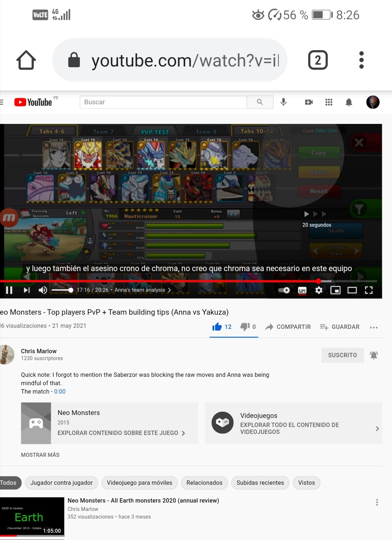Screen dimensions: 392x540
Task: Open notifications bell in the header
Action: pos(349,102)
